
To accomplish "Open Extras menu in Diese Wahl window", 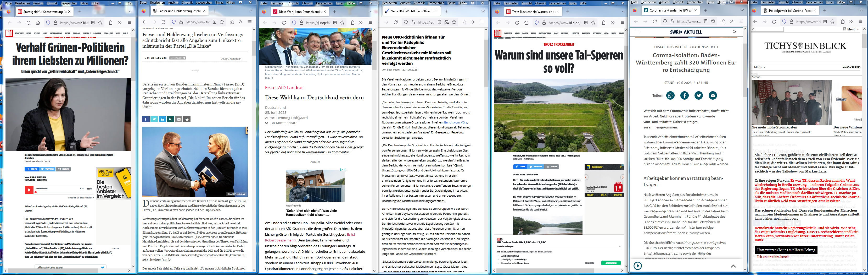I will 340,3.
